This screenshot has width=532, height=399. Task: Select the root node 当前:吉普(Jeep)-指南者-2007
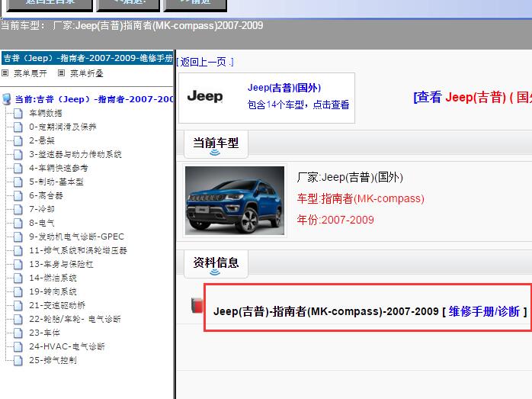(94, 99)
